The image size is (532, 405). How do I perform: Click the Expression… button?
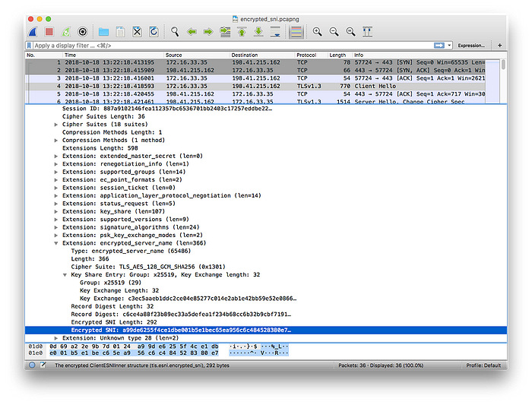click(x=471, y=46)
